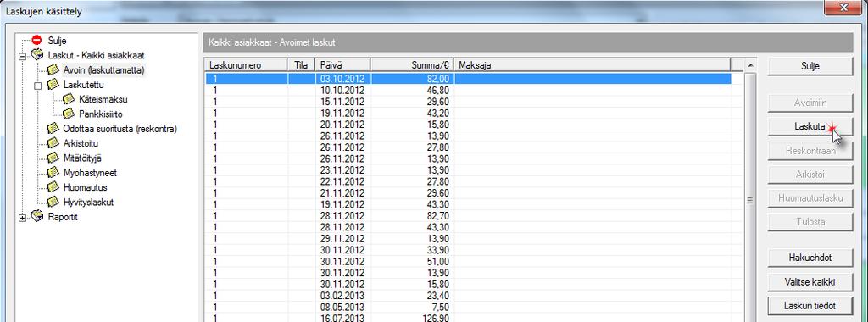868x322 pixels.
Task: Select invoice row dated 03.02.2013
Action: pos(468,296)
